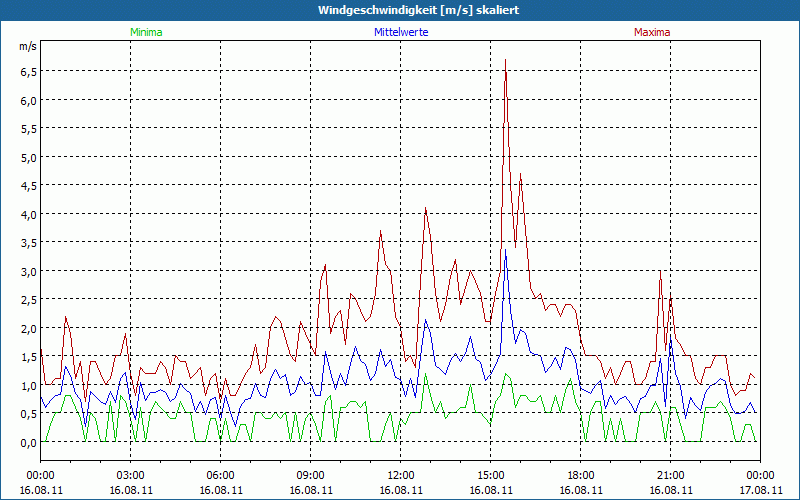Click the 0,0 y-axis value
The height and width of the screenshot is (500, 800).
point(29,443)
